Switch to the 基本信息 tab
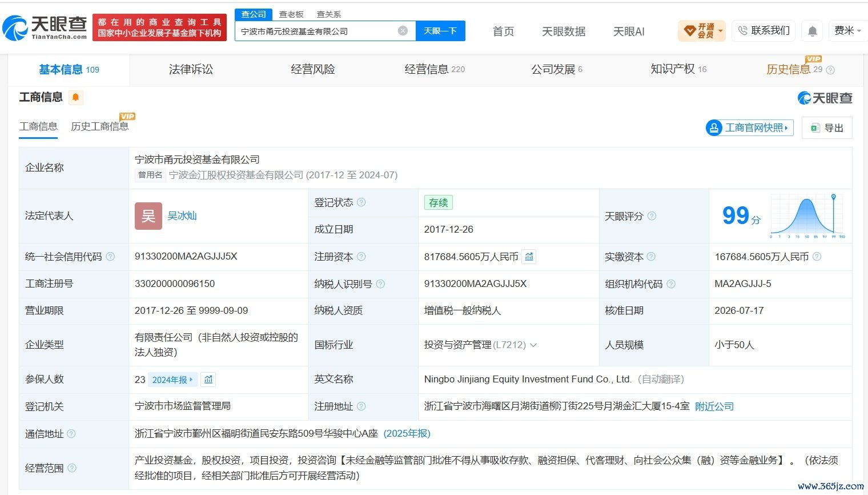 point(69,70)
